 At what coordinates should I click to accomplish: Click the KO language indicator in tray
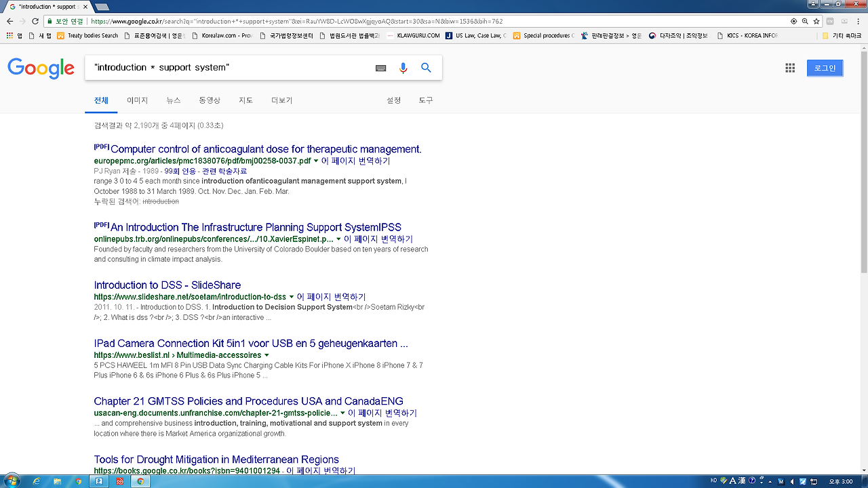[714, 481]
